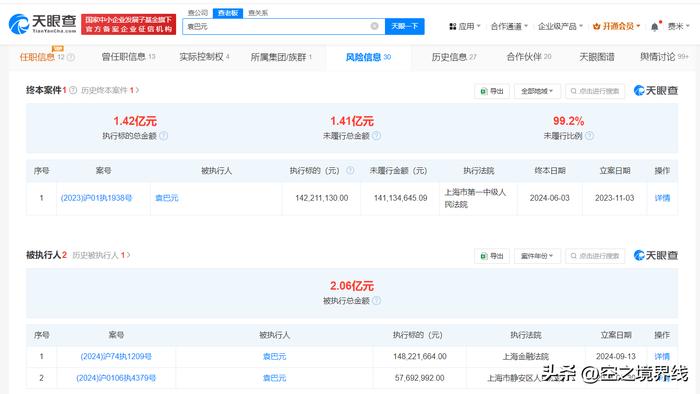The image size is (700, 394).
Task: Click the search box in the 被执行人 section
Action: click(x=595, y=256)
